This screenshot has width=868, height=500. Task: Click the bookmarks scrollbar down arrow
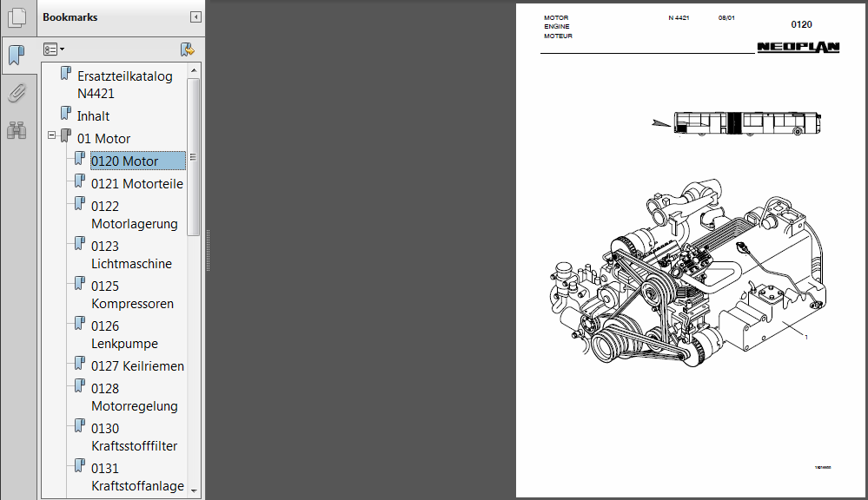[x=193, y=490]
